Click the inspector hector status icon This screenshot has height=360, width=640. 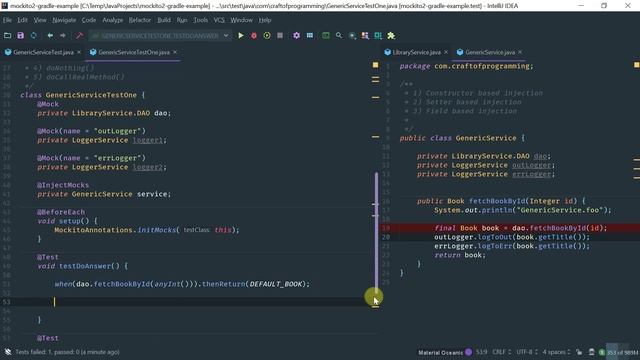pyautogui.click(x=591, y=352)
